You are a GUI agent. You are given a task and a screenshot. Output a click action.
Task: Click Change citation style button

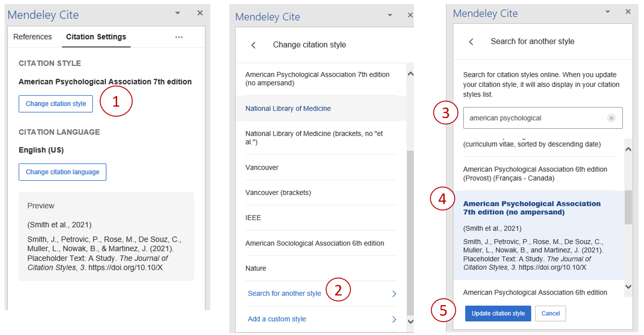(x=56, y=104)
